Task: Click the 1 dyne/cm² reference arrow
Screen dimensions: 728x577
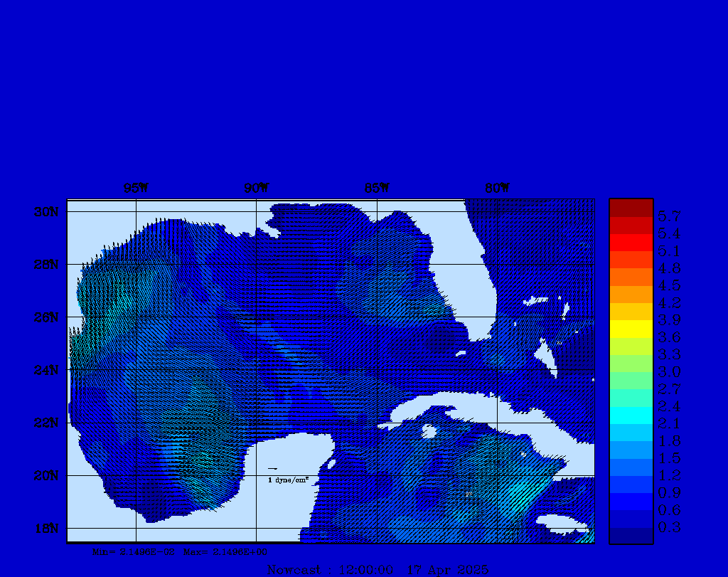Action: (x=272, y=469)
